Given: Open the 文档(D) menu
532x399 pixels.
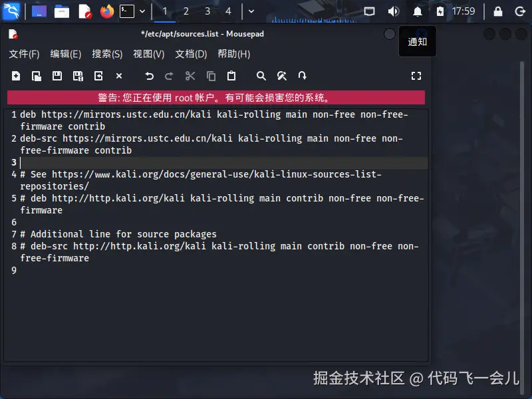Looking at the screenshot, I should (x=191, y=54).
